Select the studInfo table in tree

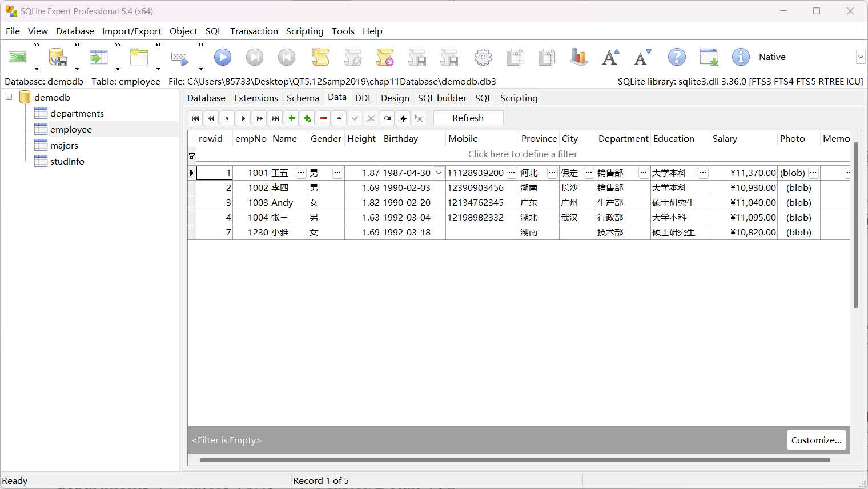pyautogui.click(x=67, y=161)
